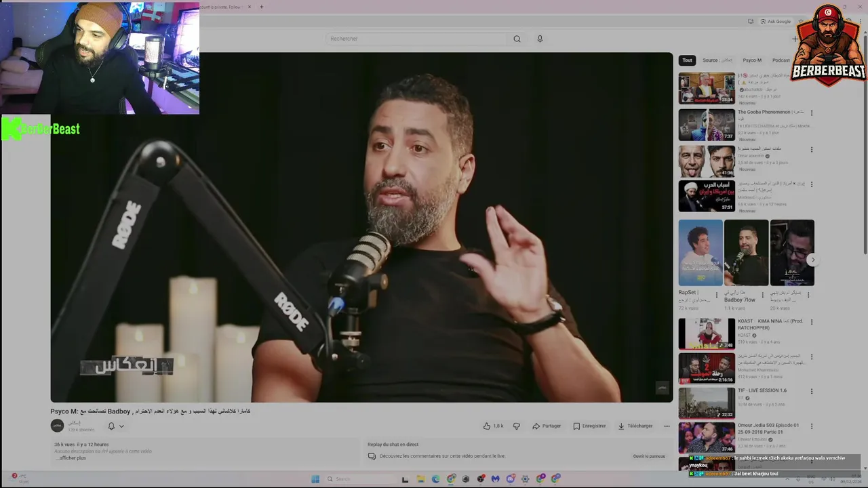This screenshot has height=488, width=868.
Task: Activate voice search microphone icon
Action: click(540, 39)
